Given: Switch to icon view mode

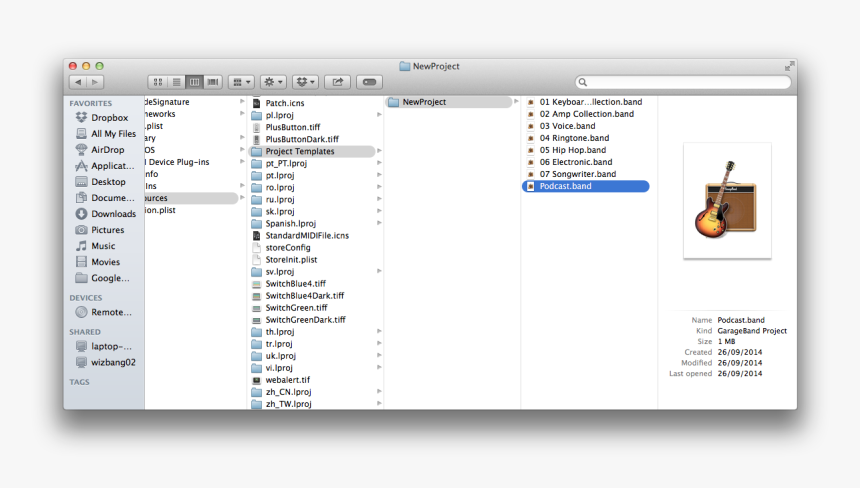Looking at the screenshot, I should (x=157, y=82).
